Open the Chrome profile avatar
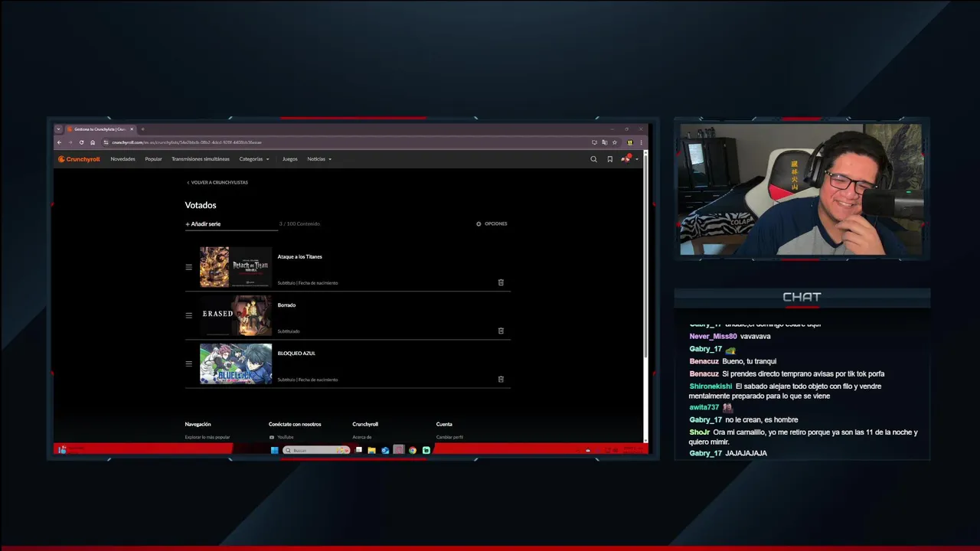 [x=630, y=142]
